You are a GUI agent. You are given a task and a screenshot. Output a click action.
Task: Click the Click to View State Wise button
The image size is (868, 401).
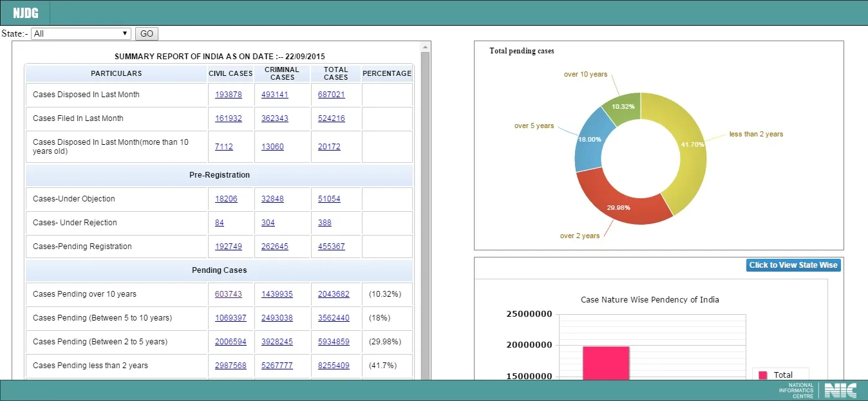(x=793, y=265)
